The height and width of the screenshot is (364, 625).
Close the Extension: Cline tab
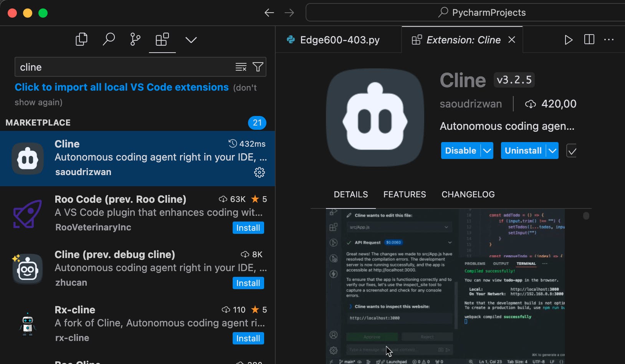coord(512,40)
